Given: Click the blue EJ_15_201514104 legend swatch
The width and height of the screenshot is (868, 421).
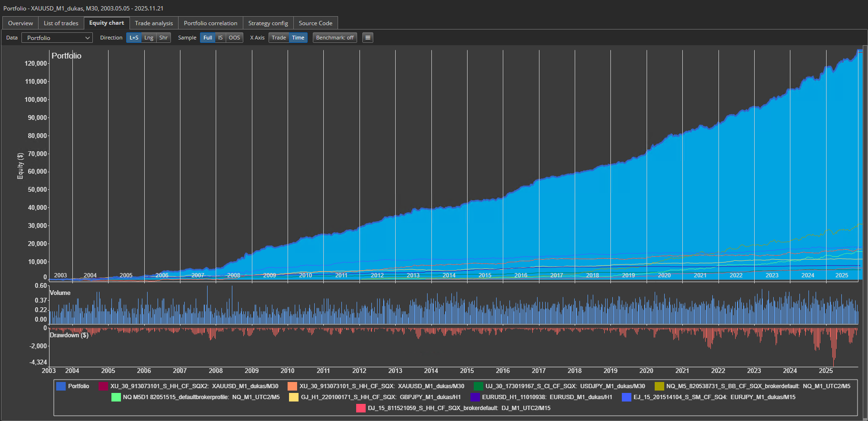Looking at the screenshot, I should [x=627, y=397].
